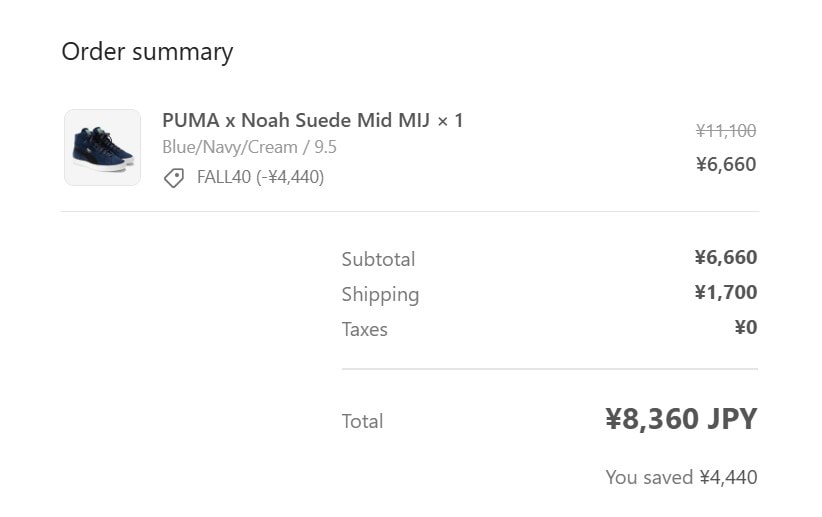This screenshot has height=517, width=822.
Task: Click the PUMA sneaker product thumbnail
Action: (102, 147)
